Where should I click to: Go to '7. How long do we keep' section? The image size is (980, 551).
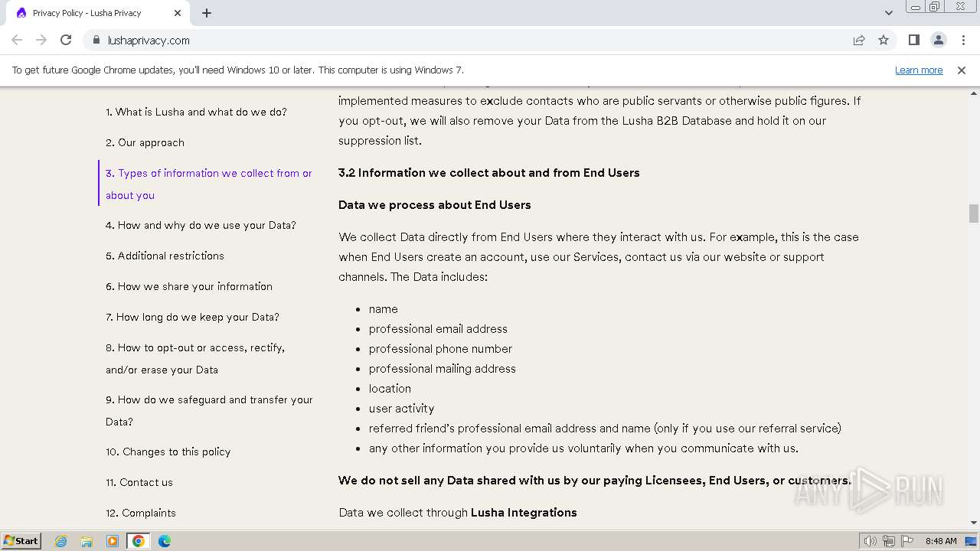coord(192,317)
